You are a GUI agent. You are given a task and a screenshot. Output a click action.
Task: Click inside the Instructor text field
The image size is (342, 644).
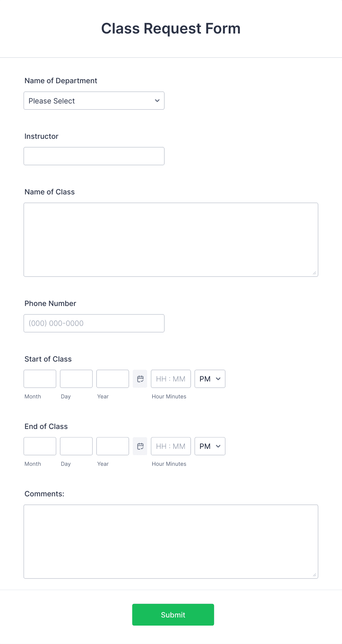coord(94,156)
